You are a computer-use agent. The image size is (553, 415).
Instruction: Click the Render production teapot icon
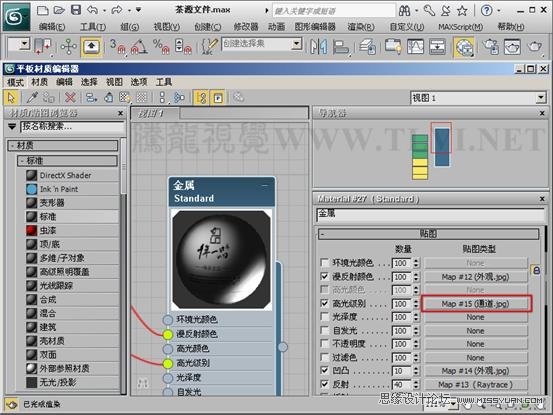535,47
